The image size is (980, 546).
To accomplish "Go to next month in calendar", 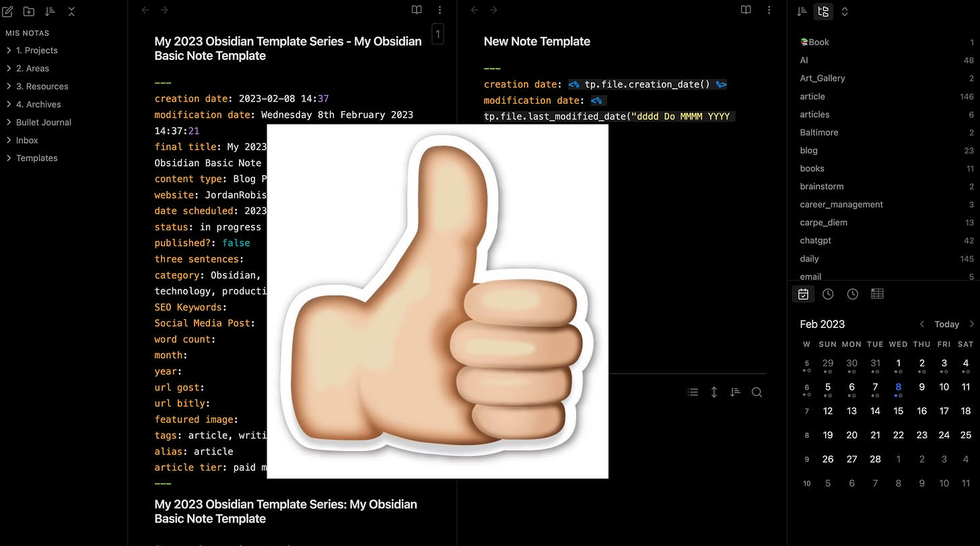I will (971, 324).
